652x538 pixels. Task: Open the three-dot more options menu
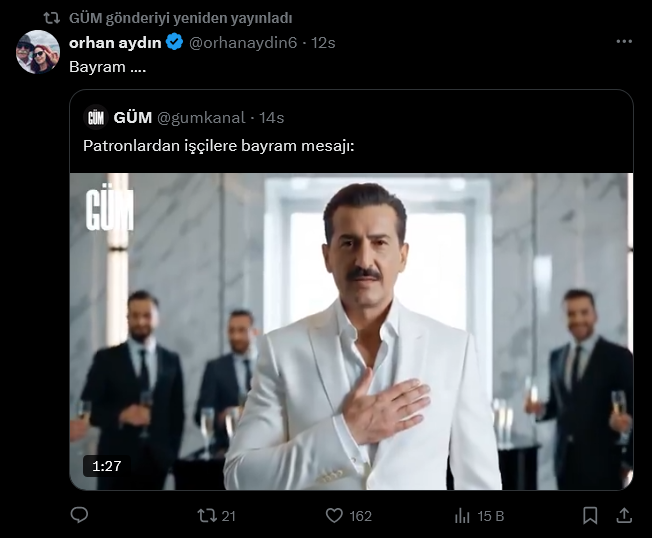point(624,42)
